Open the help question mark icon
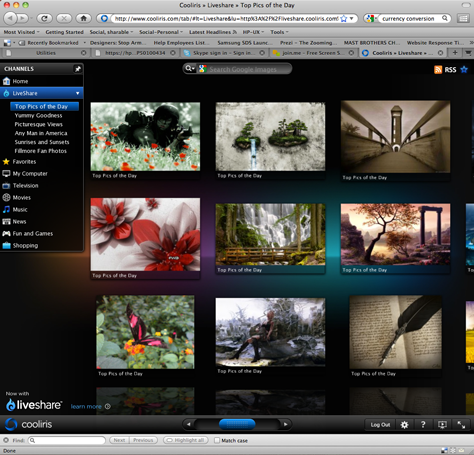Screen dimensions: 474x455 pyautogui.click(x=423, y=424)
